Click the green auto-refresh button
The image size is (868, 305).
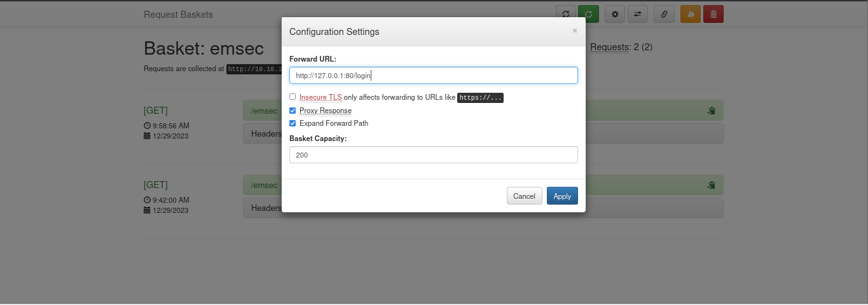588,14
